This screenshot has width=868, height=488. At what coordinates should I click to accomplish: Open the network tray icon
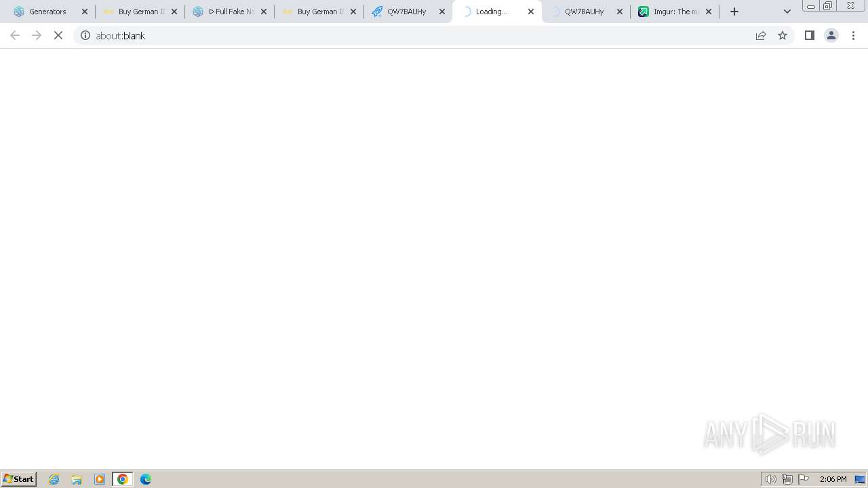point(787,479)
